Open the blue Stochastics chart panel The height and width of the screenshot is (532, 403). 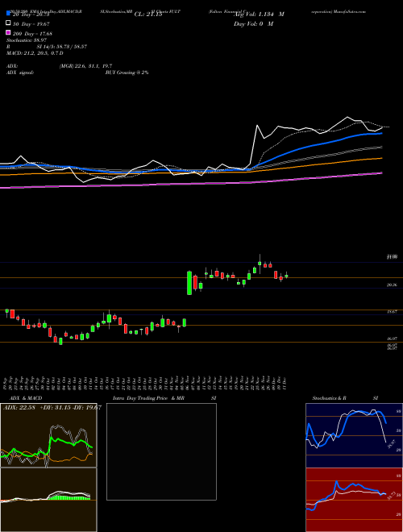pos(354,435)
